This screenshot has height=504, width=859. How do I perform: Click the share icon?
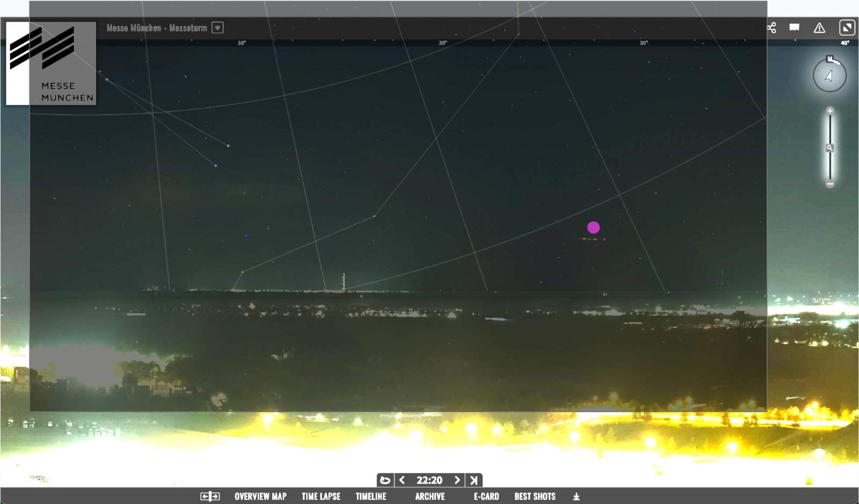(x=771, y=28)
